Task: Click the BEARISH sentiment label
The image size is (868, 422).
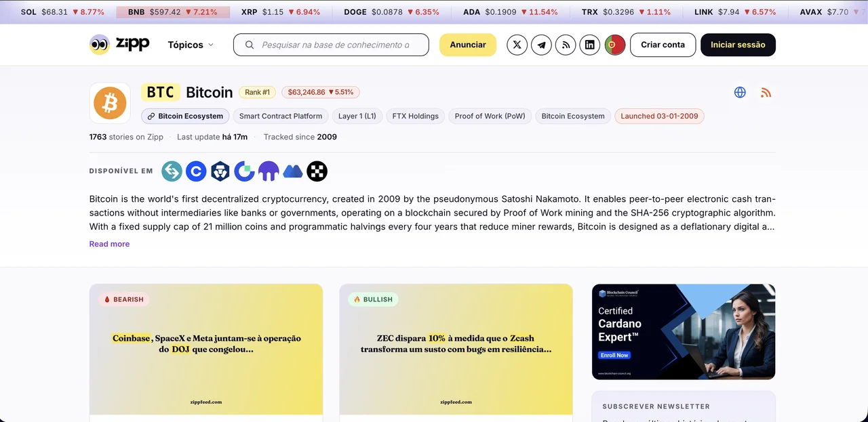Action: click(123, 299)
